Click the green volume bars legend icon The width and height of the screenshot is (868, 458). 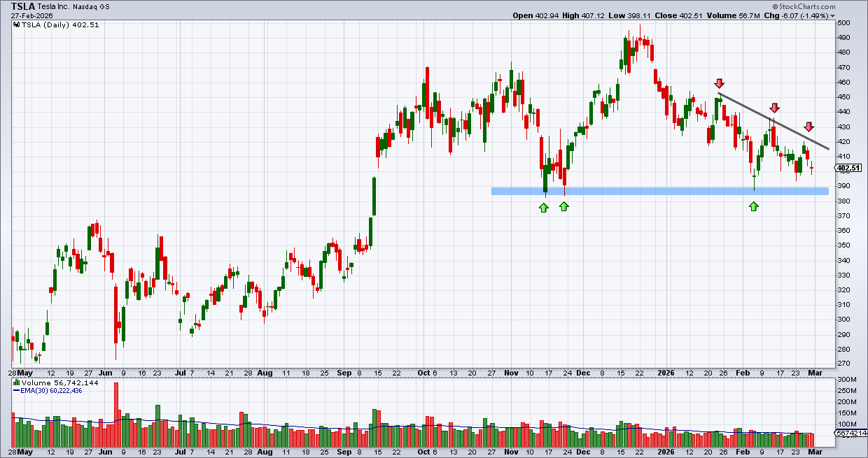(x=16, y=383)
